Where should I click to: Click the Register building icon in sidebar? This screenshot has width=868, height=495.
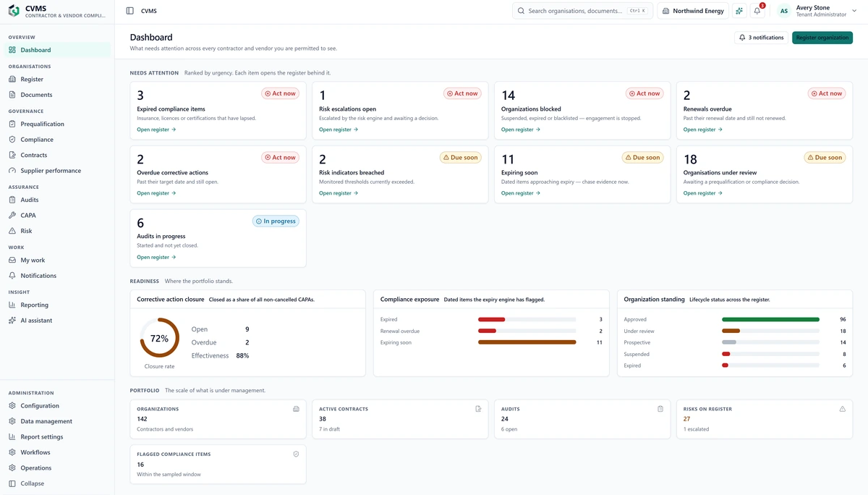click(12, 79)
